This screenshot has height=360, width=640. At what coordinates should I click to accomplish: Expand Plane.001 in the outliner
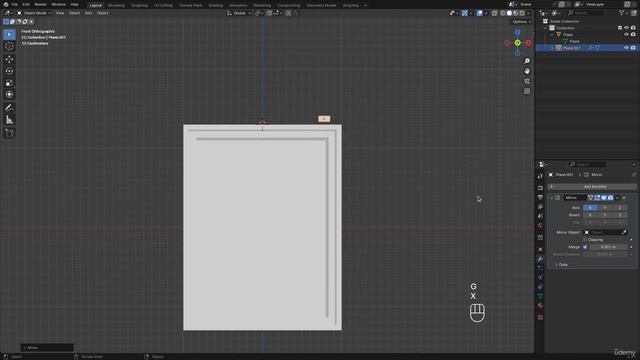(x=552, y=48)
